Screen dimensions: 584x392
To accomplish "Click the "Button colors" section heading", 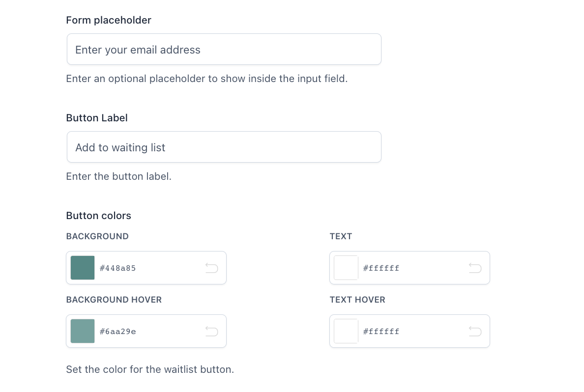I will [x=98, y=216].
